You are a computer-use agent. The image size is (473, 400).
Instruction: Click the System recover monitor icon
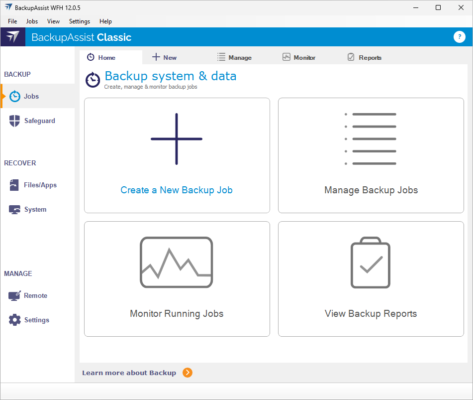(14, 210)
